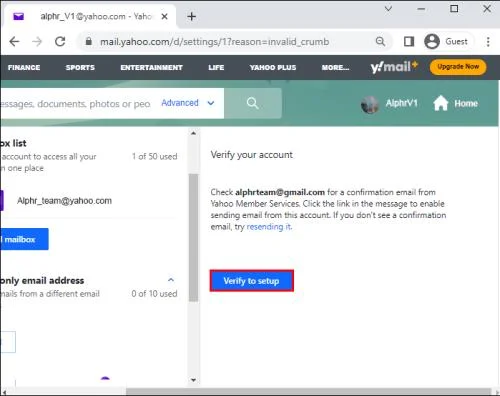Image resolution: width=500 pixels, height=396 pixels.
Task: Maximize the browser window
Action: pyautogui.click(x=454, y=9)
